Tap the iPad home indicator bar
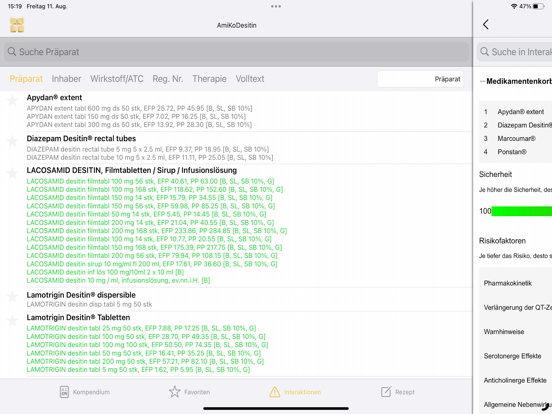The image size is (552, 414). (x=276, y=408)
